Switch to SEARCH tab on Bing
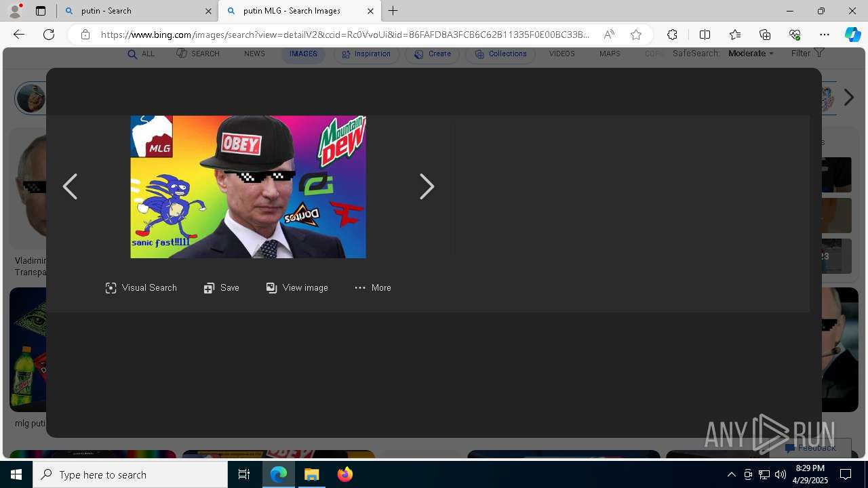Screen dimensions: 868x488 tap(198, 54)
